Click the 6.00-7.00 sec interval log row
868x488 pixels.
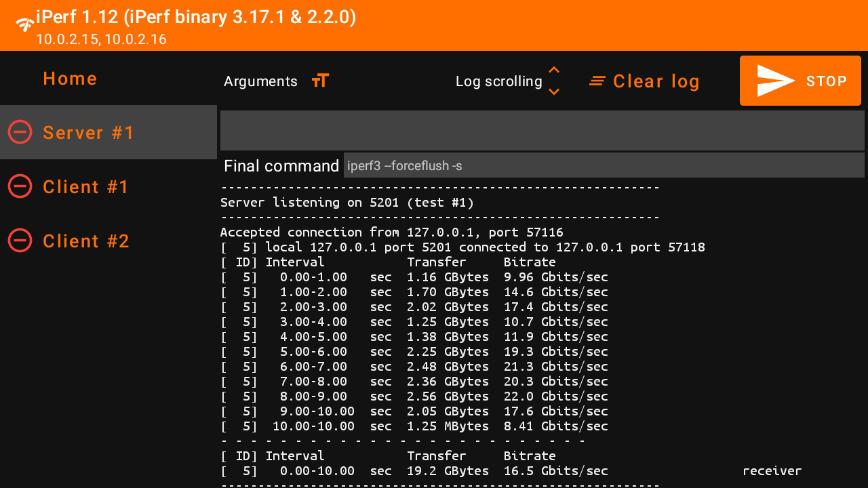414,367
